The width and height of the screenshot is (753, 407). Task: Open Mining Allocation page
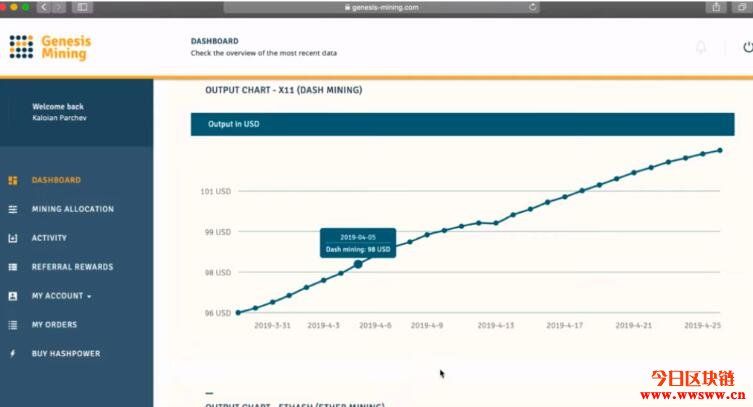pos(73,209)
